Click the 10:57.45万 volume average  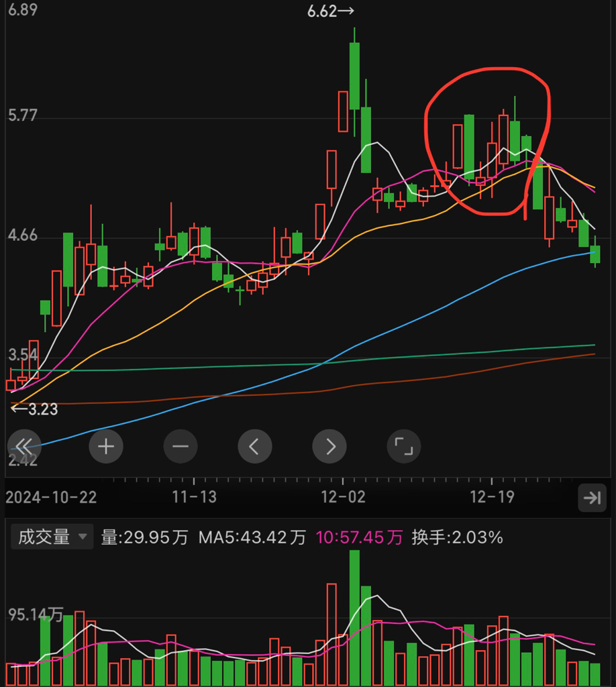click(359, 537)
